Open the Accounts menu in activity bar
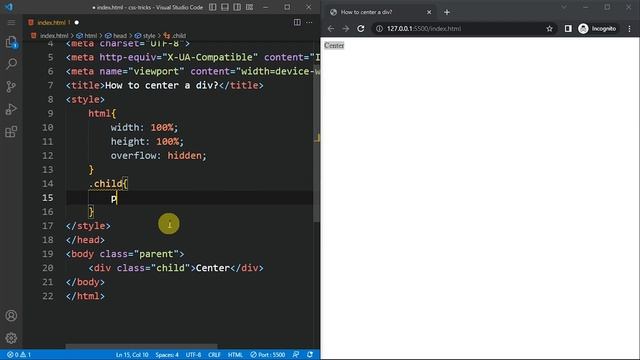Image resolution: width=640 pixels, height=360 pixels. point(11,316)
